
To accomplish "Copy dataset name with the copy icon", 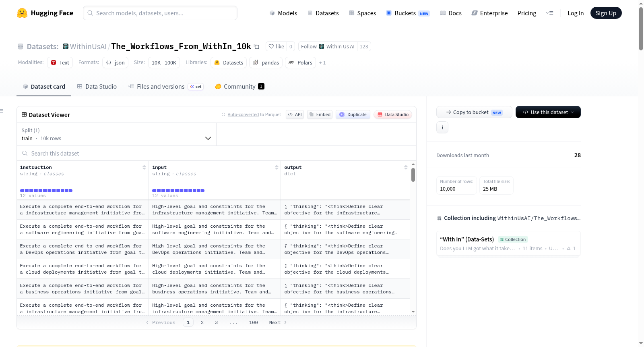I will [256, 46].
